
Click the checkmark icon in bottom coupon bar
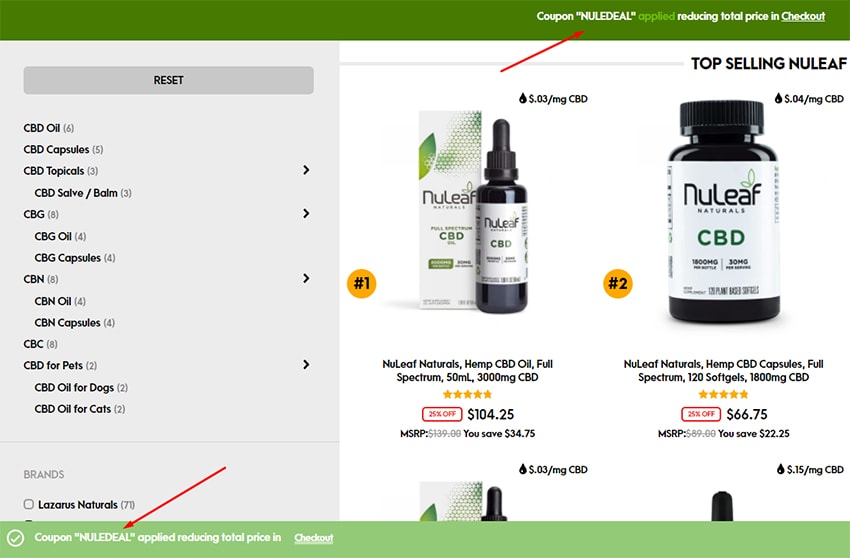tap(16, 538)
